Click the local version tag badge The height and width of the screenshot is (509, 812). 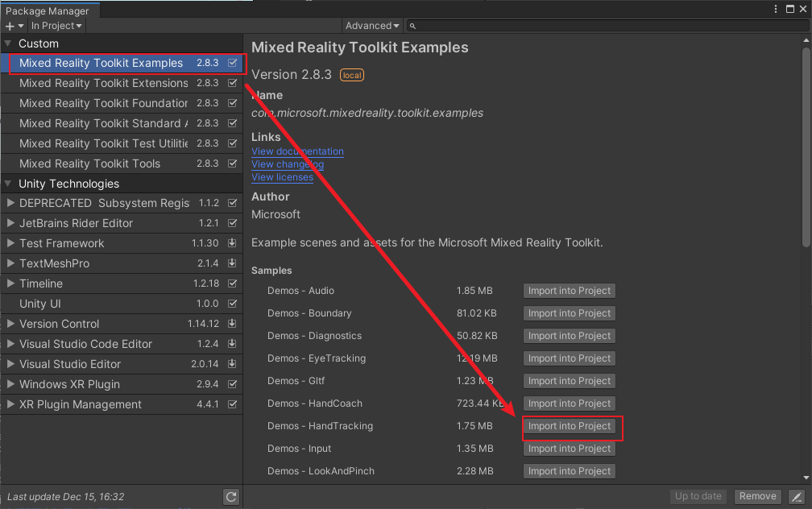pos(352,75)
